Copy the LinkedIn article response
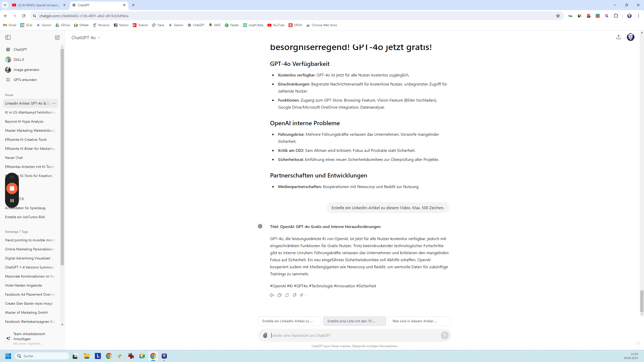 tap(279, 295)
